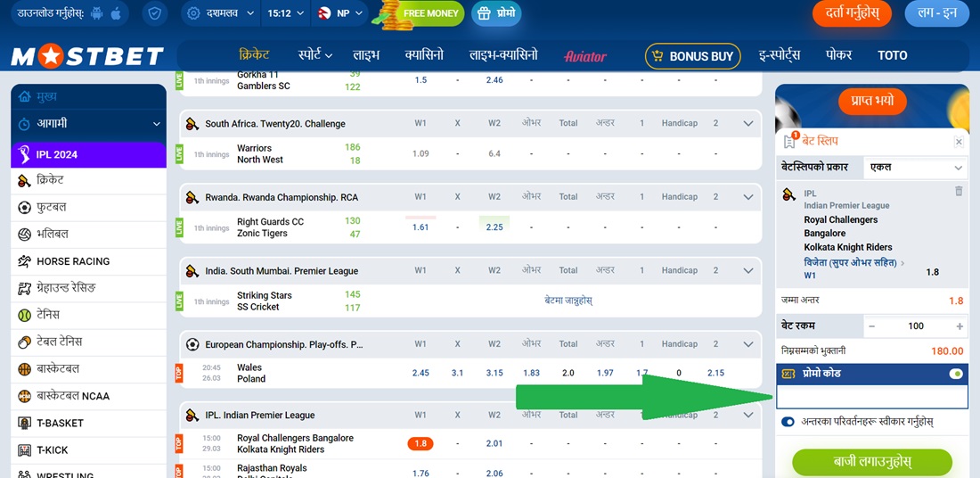The image size is (980, 478).
Task: Click football icon in European Championship header
Action: click(x=192, y=344)
